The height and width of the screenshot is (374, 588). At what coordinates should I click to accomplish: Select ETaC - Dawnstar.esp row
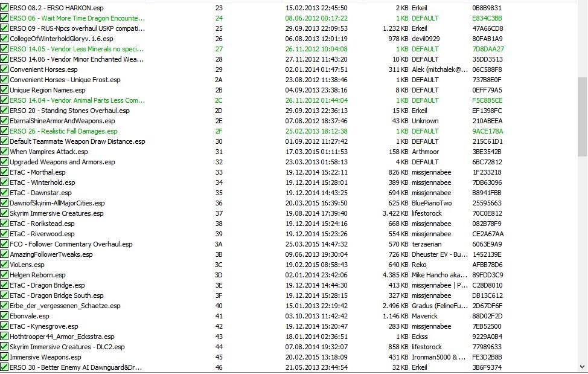[x=40, y=193]
